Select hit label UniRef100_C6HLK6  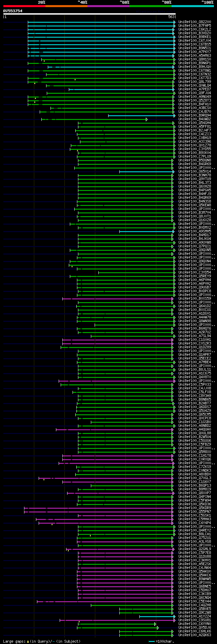[195, 631]
